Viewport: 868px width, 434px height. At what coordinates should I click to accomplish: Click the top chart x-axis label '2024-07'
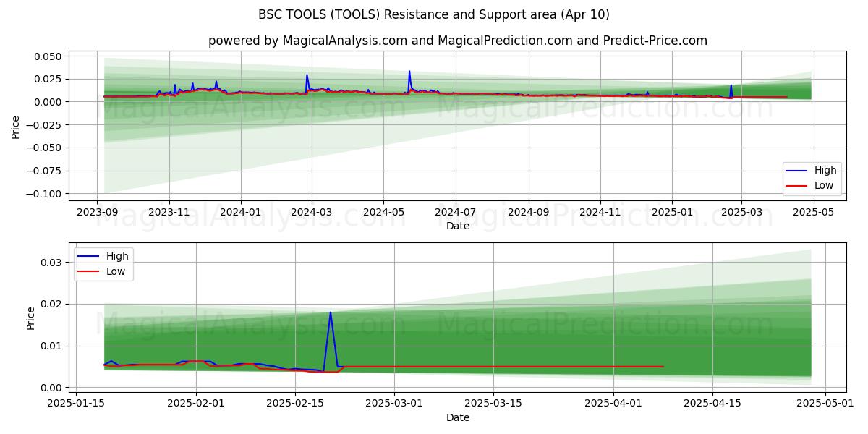(x=455, y=212)
